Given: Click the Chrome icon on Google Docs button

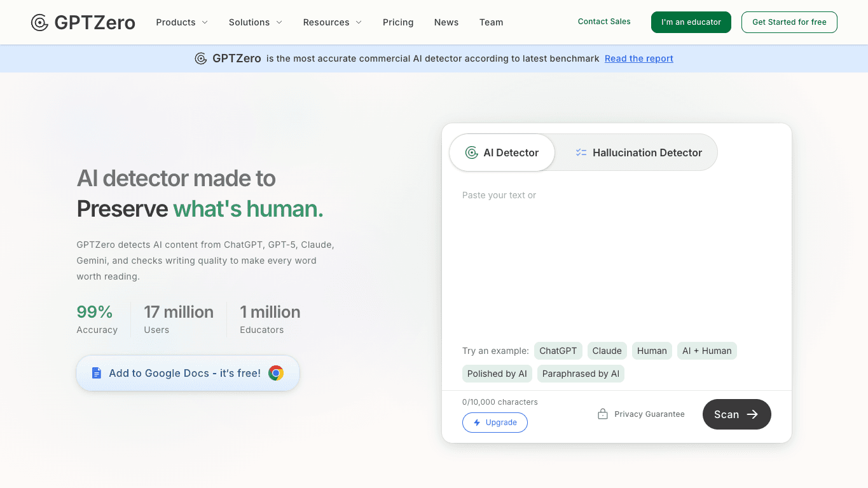Looking at the screenshot, I should (276, 373).
